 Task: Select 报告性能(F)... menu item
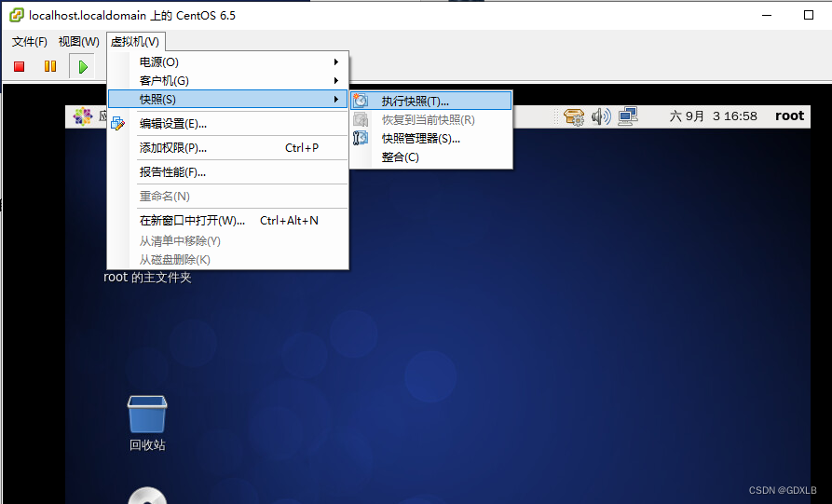[x=228, y=172]
